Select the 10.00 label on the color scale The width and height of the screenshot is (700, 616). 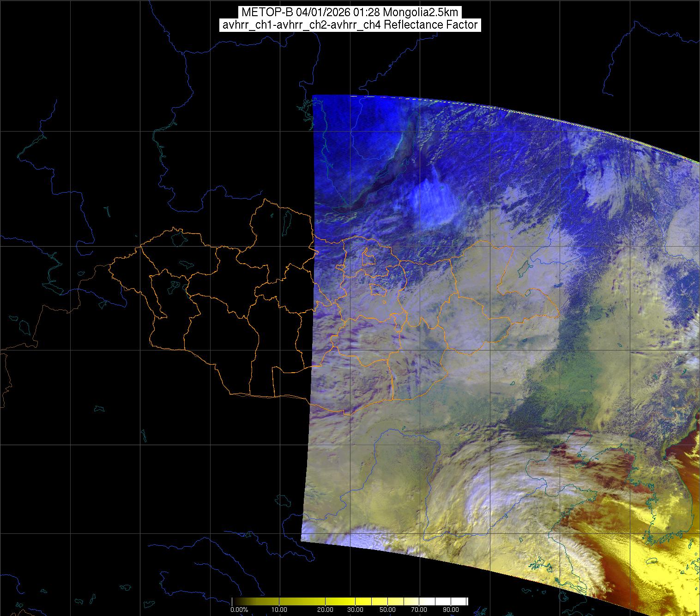pyautogui.click(x=279, y=610)
